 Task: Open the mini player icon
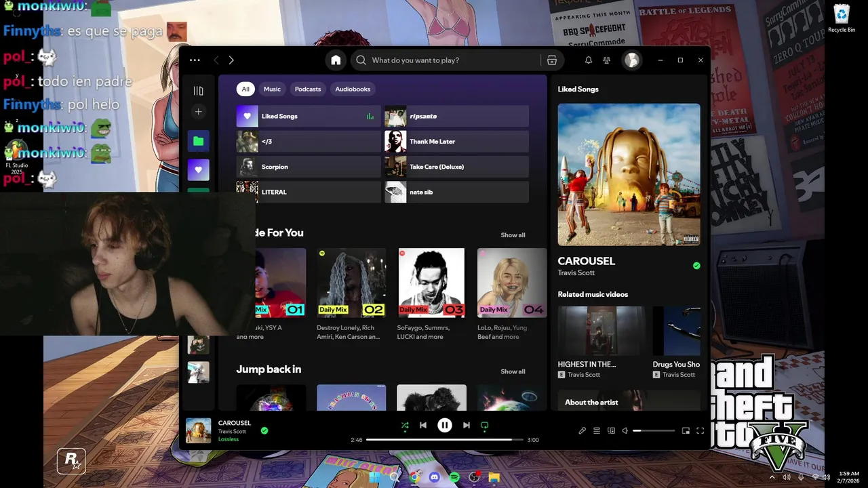pyautogui.click(x=686, y=430)
